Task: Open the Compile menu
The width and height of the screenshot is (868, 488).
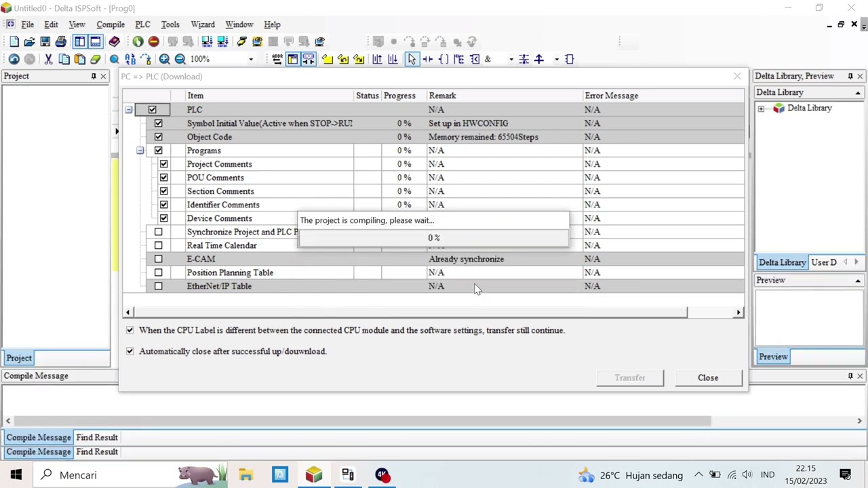Action: point(111,24)
